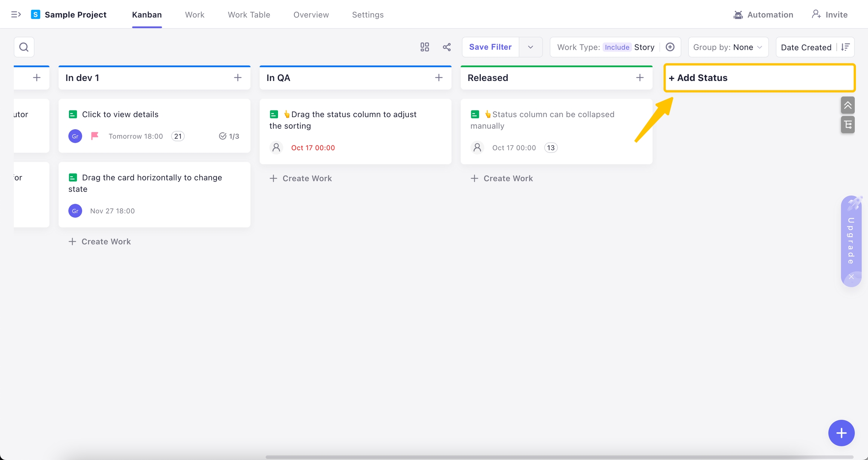Toggle the pink priority flag on the card
The width and height of the screenshot is (868, 460).
[95, 136]
